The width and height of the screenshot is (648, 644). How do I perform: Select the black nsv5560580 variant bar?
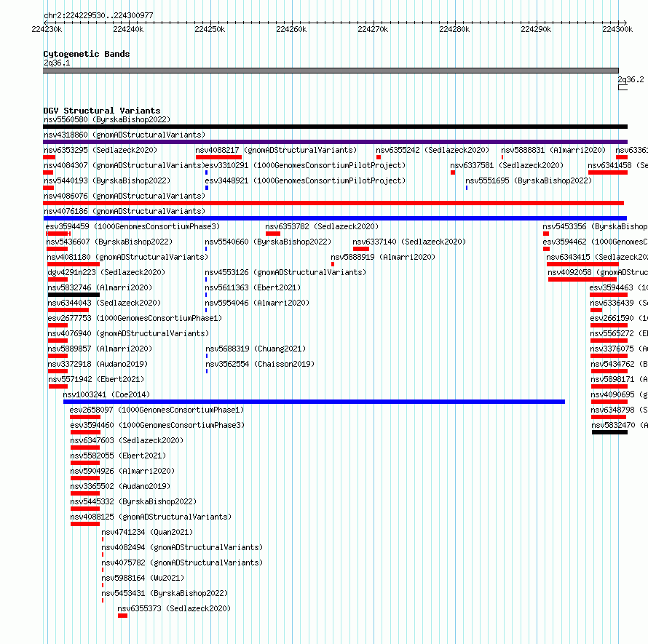[335, 127]
